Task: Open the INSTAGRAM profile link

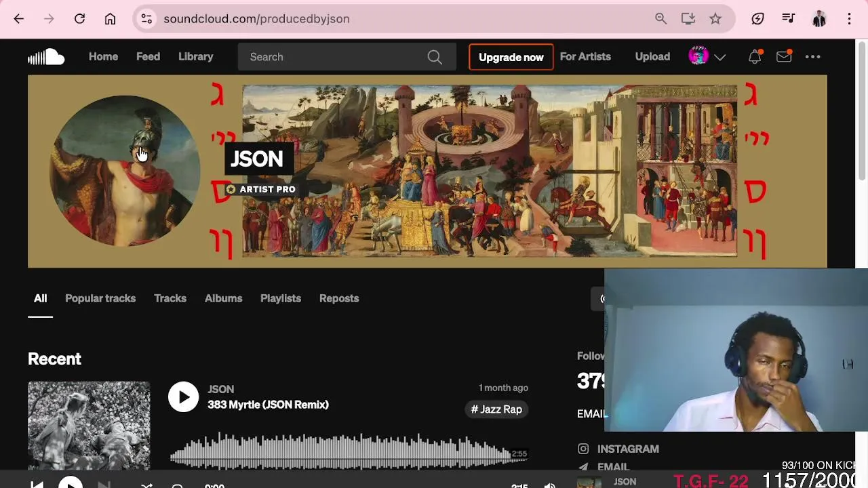Action: (628, 449)
